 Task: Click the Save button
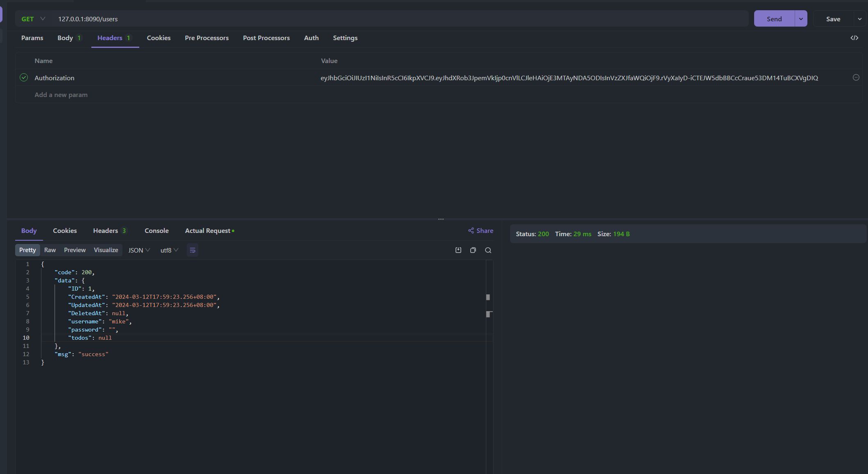coord(833,19)
